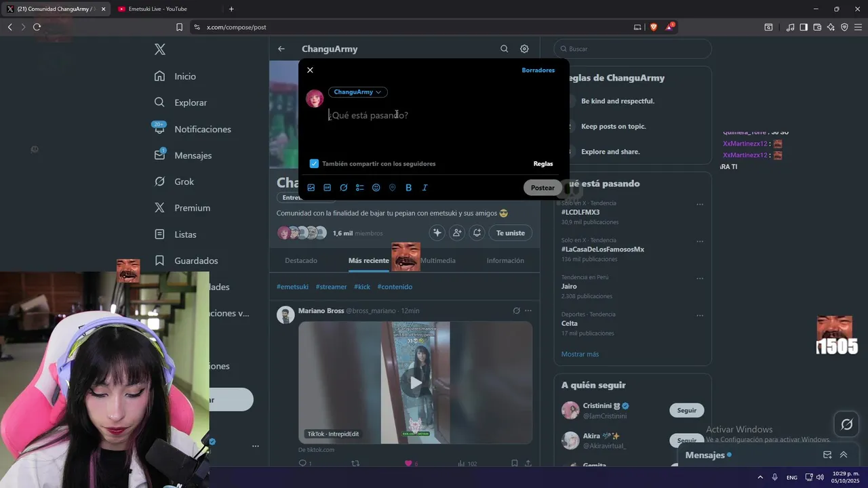
Task: Click the Postear button
Action: [542, 188]
